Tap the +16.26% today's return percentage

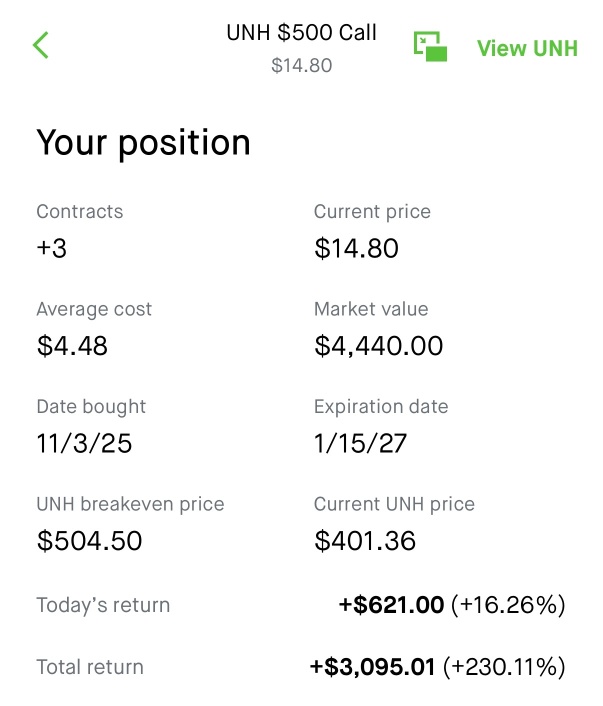[508, 605]
